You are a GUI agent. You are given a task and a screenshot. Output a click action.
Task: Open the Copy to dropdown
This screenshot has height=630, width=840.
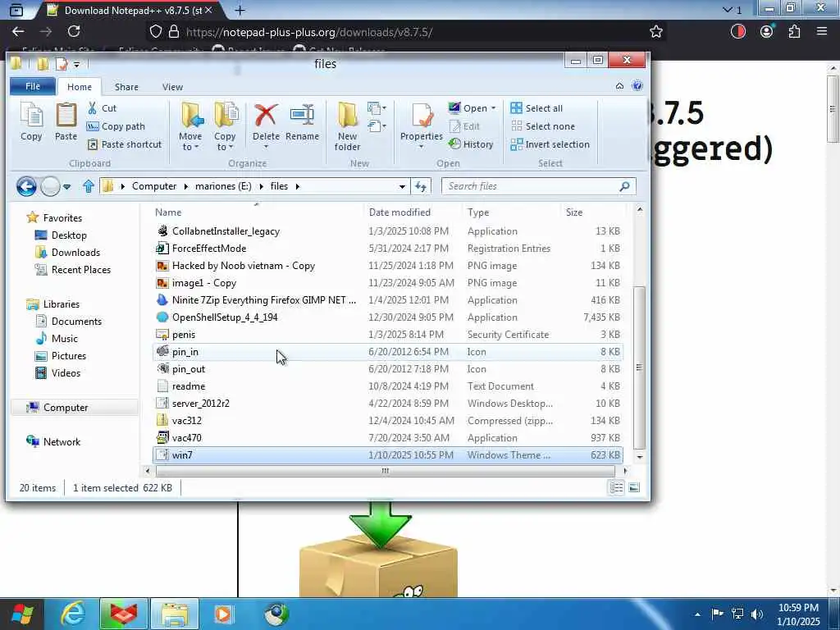[x=225, y=126]
